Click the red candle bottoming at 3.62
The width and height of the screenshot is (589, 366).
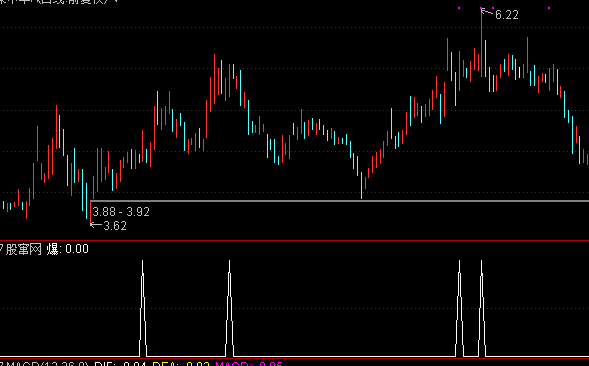(x=91, y=212)
